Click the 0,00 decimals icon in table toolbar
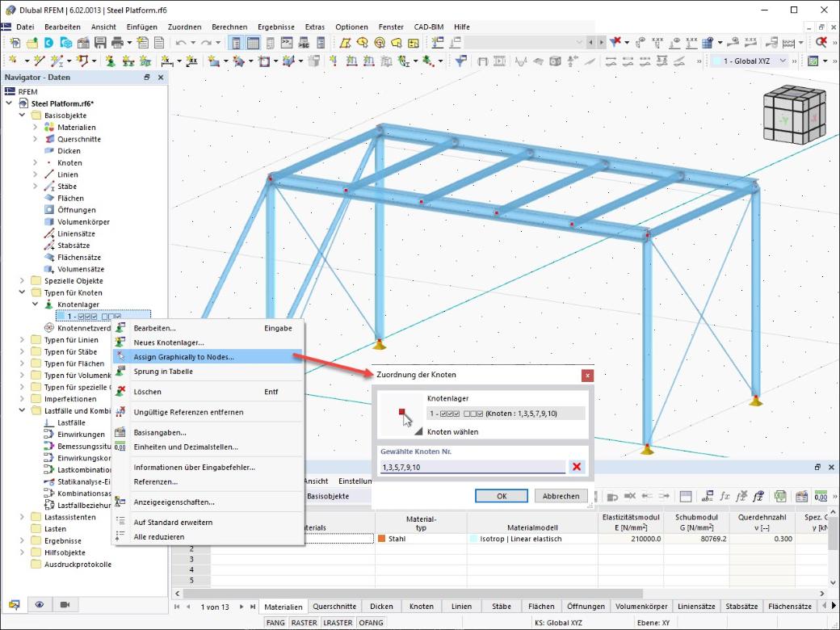The image size is (840, 630). pyautogui.click(x=821, y=496)
